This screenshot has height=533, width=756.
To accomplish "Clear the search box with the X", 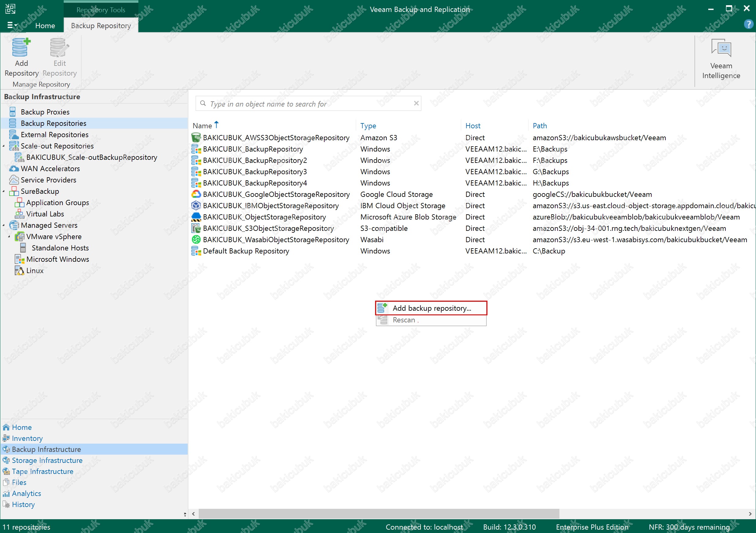I will pos(416,103).
